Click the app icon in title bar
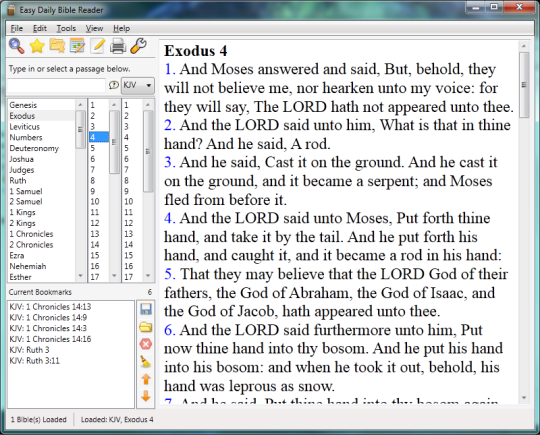The image size is (540, 435). click(11, 10)
